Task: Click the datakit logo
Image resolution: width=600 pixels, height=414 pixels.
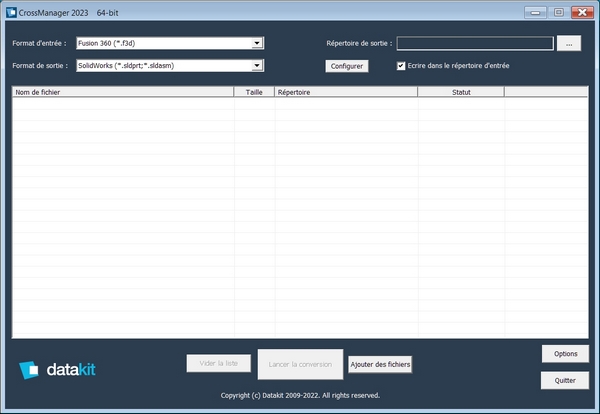Action: (x=57, y=370)
